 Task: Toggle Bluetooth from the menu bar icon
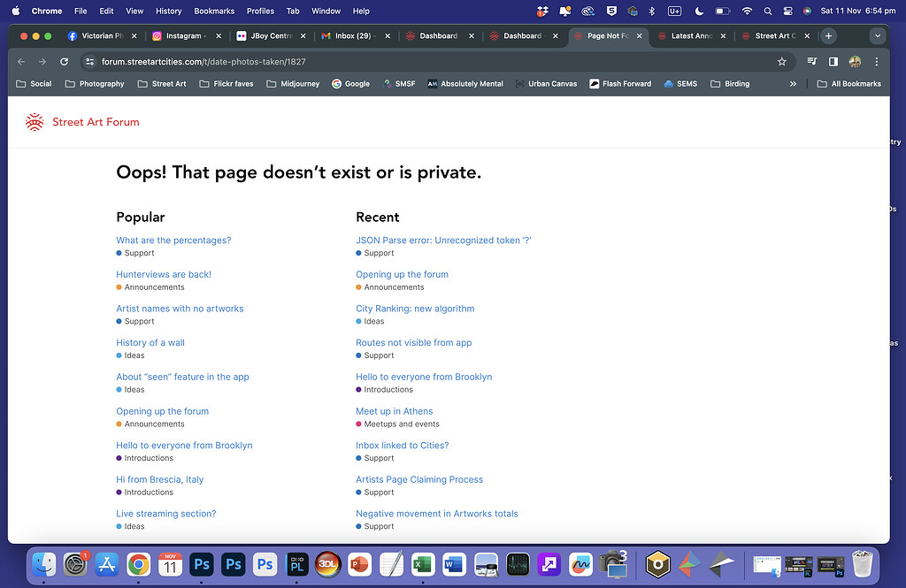(x=652, y=11)
